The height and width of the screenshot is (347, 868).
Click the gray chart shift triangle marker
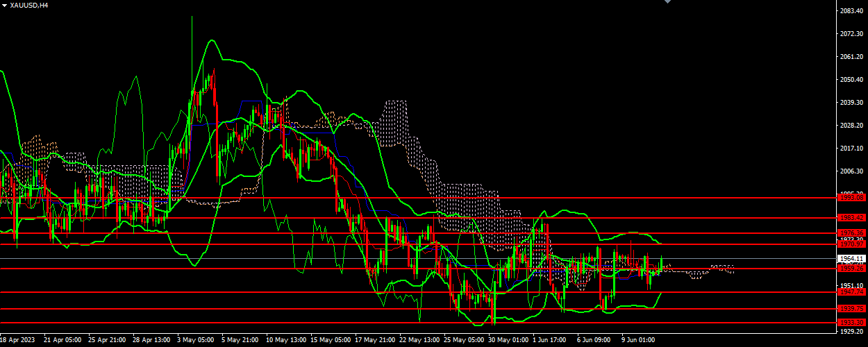667,2
